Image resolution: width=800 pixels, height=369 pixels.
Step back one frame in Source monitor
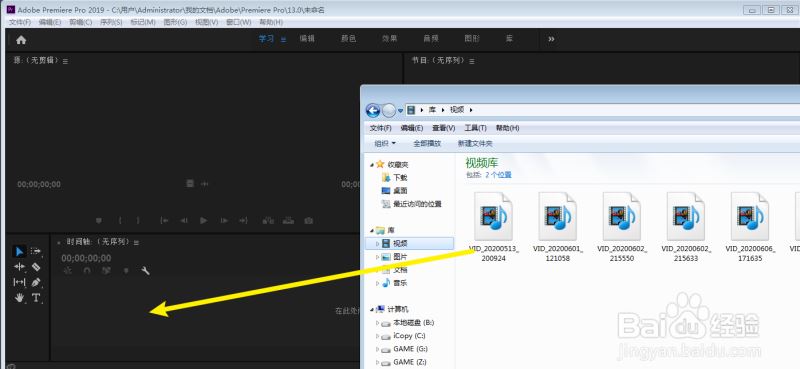[x=184, y=220]
